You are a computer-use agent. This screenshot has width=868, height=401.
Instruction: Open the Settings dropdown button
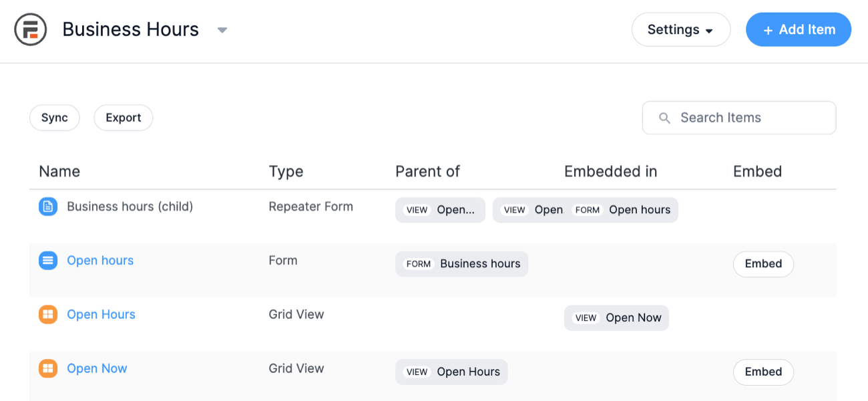pos(680,29)
